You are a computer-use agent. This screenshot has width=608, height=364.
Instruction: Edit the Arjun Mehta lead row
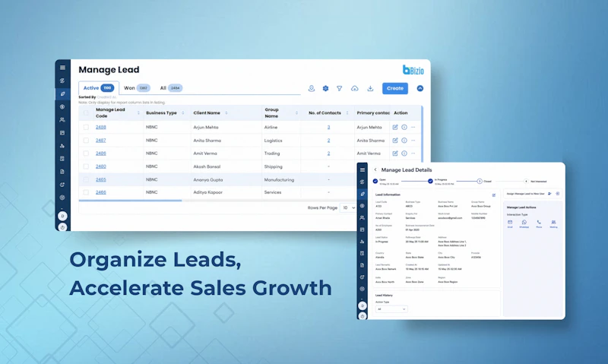coord(395,127)
